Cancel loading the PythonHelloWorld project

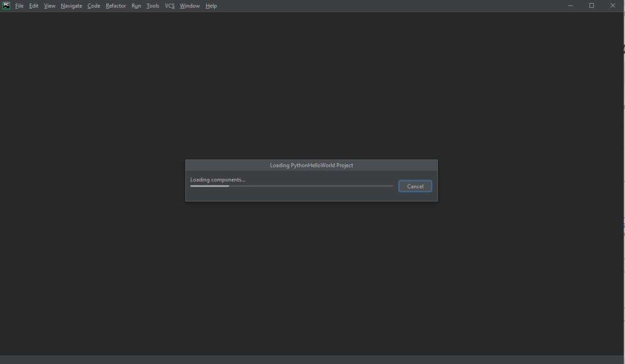415,186
